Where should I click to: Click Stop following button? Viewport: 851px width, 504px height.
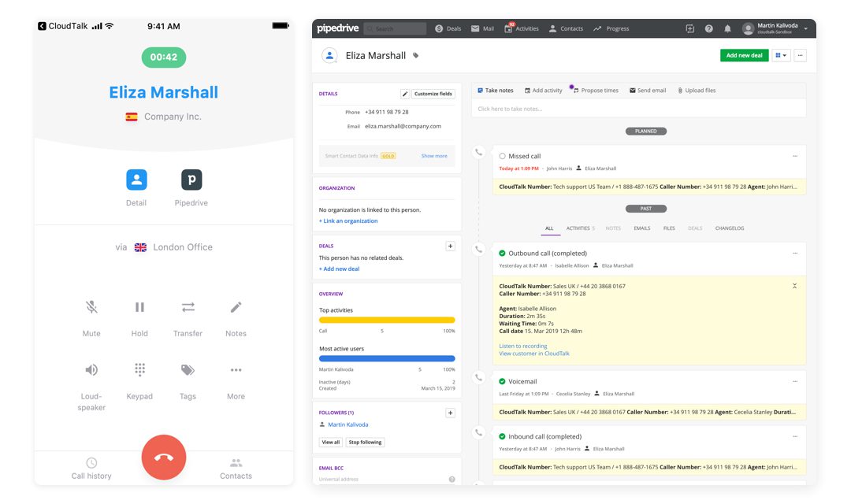[x=365, y=442]
